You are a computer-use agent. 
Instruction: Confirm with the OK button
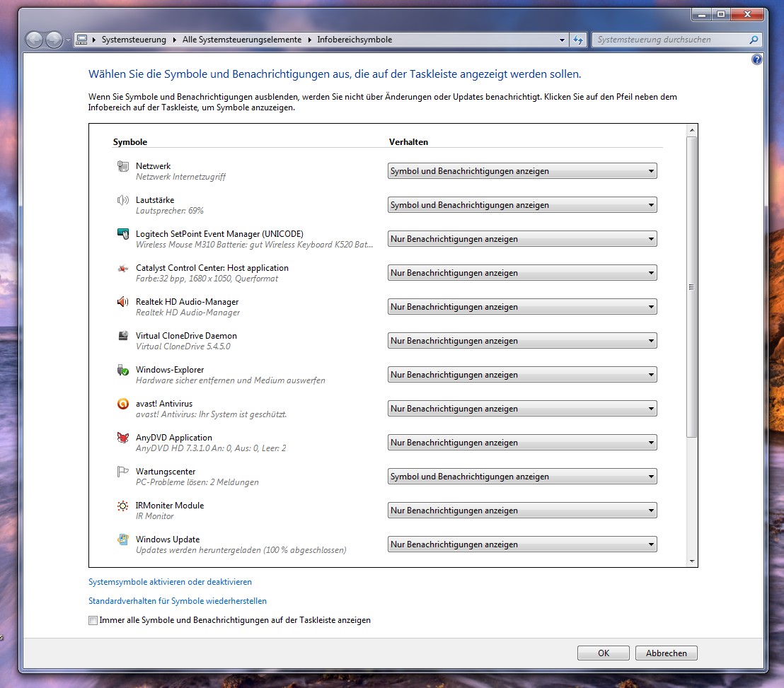(x=604, y=653)
